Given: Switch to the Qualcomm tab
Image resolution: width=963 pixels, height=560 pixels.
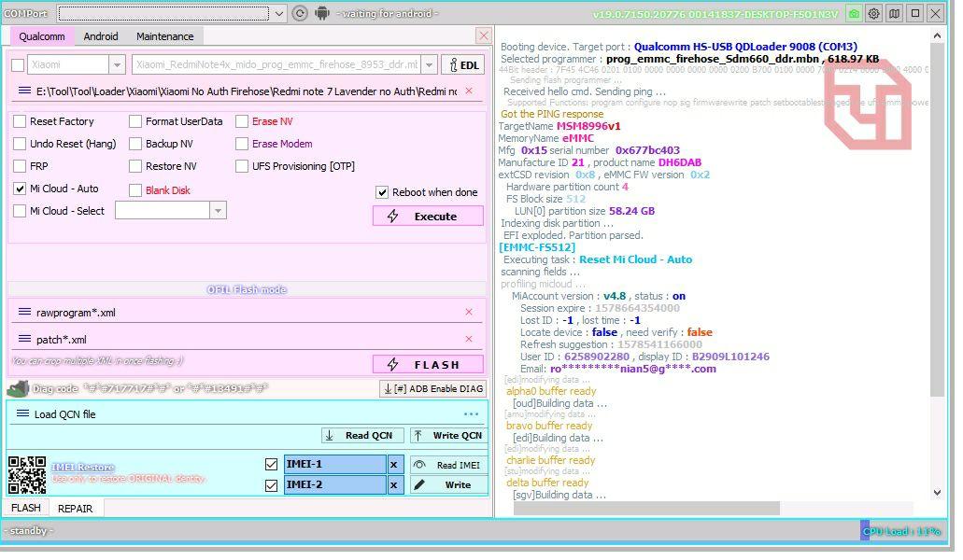Looking at the screenshot, I should click(42, 36).
